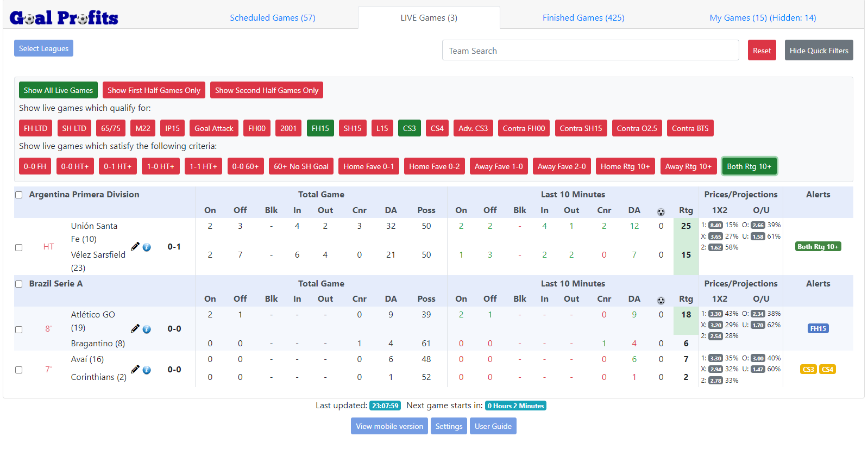Click the pencil edit icon for Atlético GO match
868x455 pixels.
point(135,328)
